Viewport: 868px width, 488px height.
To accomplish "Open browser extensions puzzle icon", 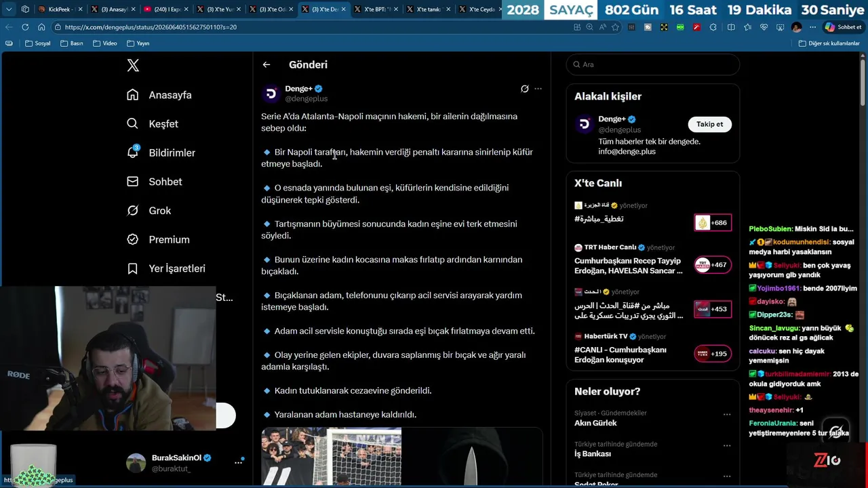I will pyautogui.click(x=713, y=27).
